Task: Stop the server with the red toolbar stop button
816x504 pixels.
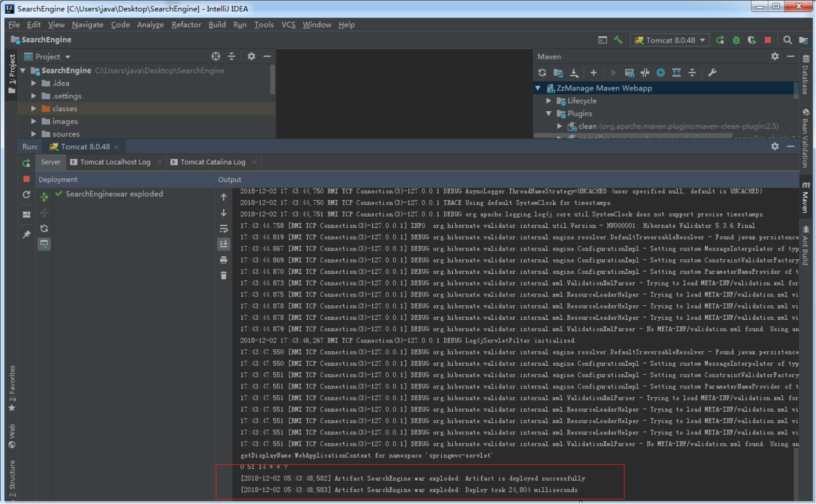Action: (768, 40)
